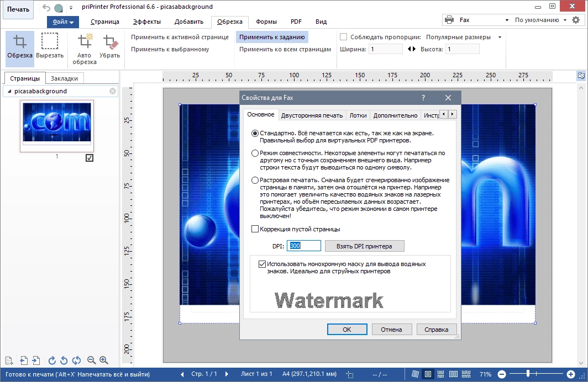588x382 pixels.
Task: Uncheck page 1 thumbnail checkbox
Action: click(x=90, y=158)
